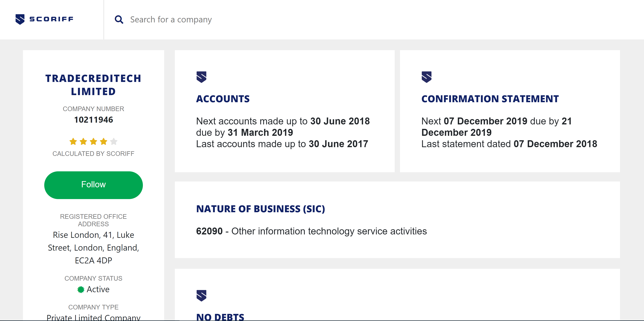Click the ACCOUNTS section heading
The width and height of the screenshot is (644, 321).
point(223,99)
